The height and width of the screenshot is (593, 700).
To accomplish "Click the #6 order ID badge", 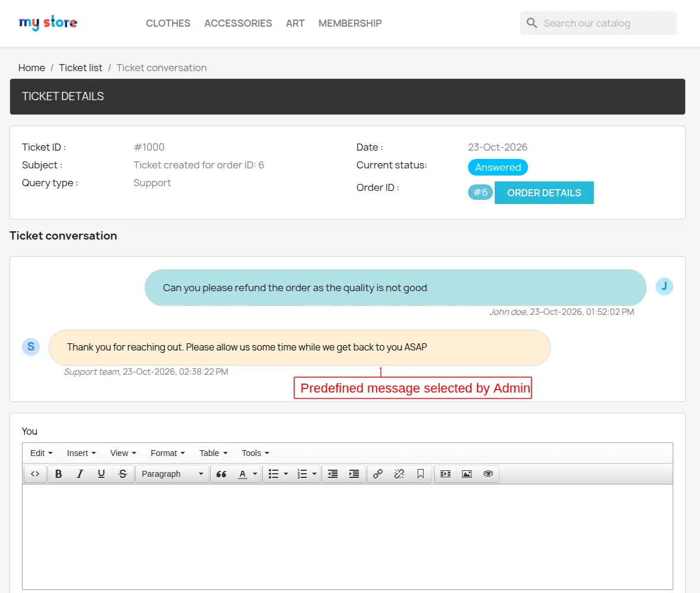I will [x=481, y=192].
